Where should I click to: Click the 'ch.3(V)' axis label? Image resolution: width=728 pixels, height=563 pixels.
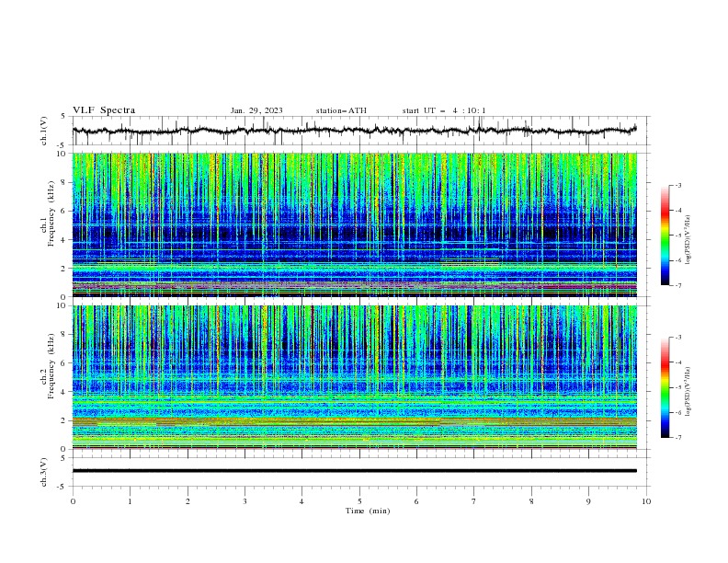(44, 472)
